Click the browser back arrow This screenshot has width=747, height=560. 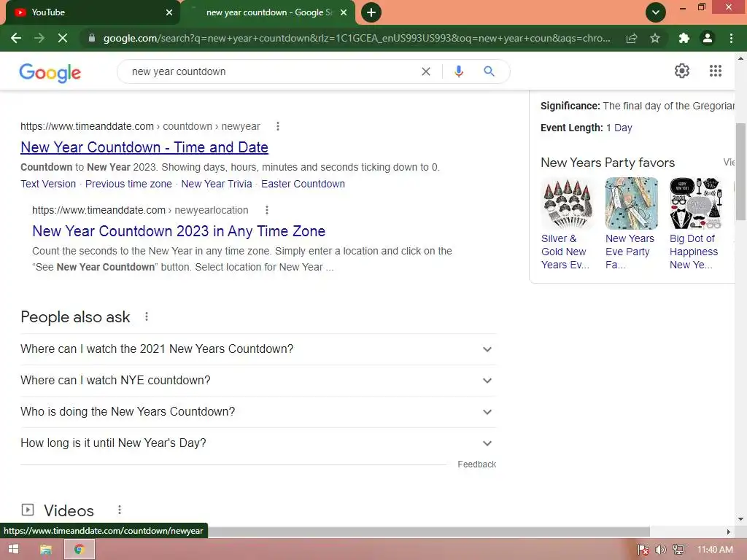click(x=16, y=38)
